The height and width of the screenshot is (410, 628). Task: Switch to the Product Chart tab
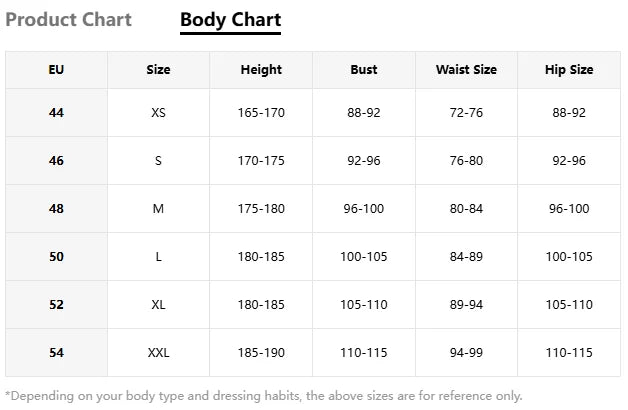click(68, 20)
